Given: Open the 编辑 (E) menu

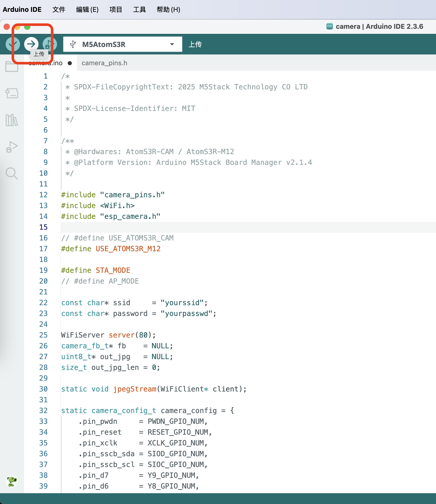Looking at the screenshot, I should pyautogui.click(x=87, y=10).
